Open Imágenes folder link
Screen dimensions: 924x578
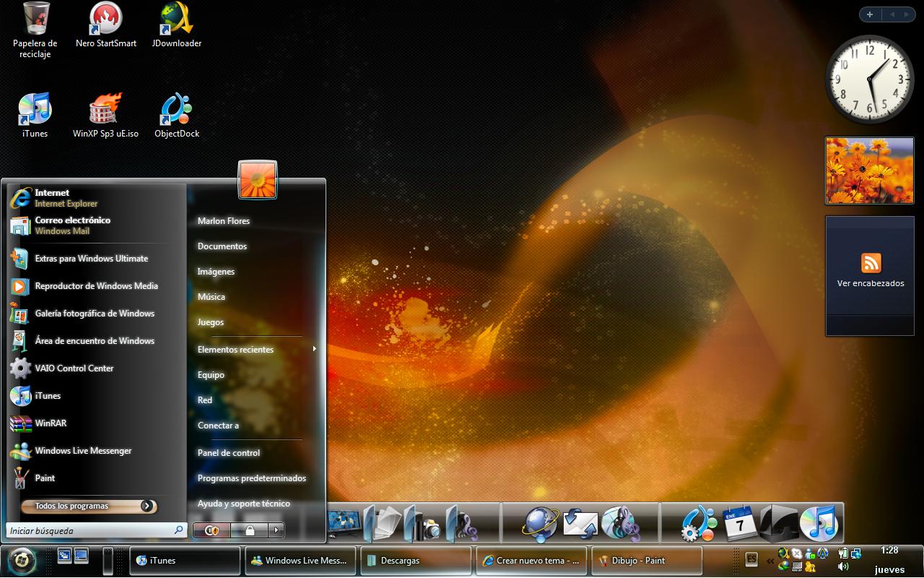(x=216, y=272)
